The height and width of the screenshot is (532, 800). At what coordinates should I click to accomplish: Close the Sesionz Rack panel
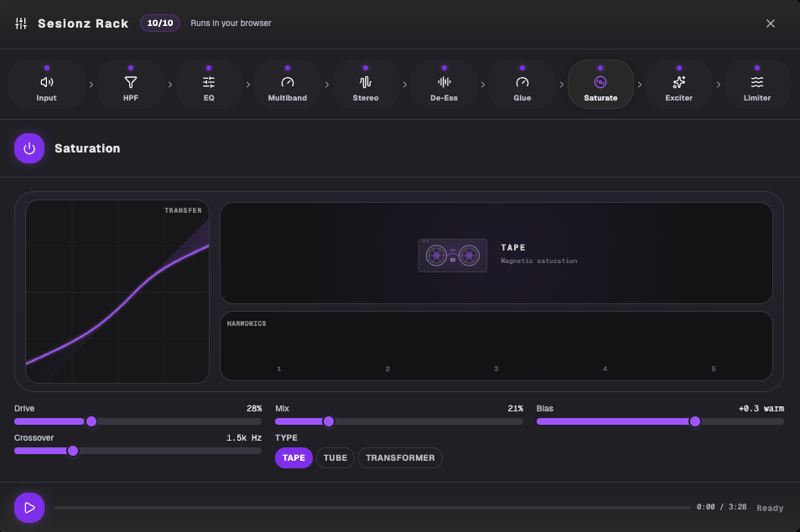click(771, 23)
